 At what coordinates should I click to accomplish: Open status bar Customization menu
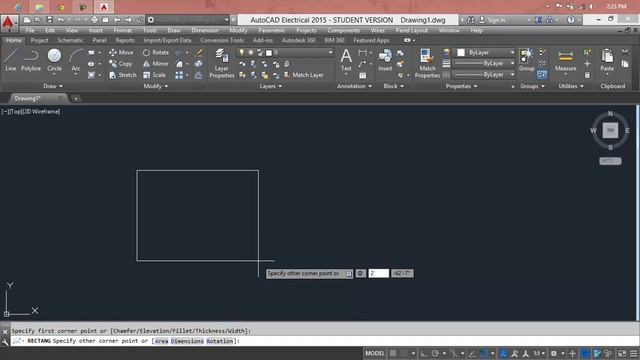(633, 353)
